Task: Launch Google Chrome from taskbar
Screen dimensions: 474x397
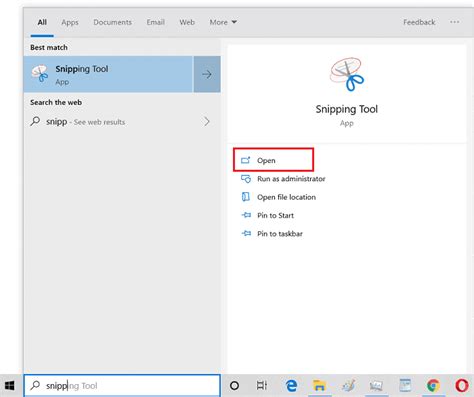Action: (433, 386)
